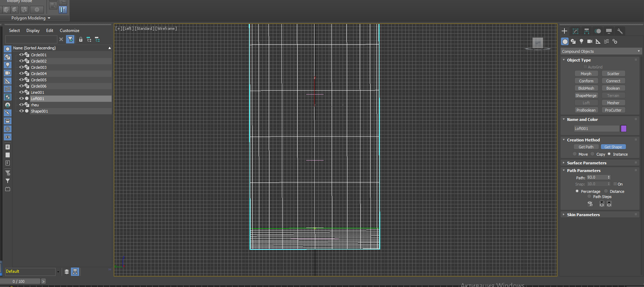This screenshot has width=644, height=287.
Task: Click the lock cell editing icon
Action: [81, 39]
